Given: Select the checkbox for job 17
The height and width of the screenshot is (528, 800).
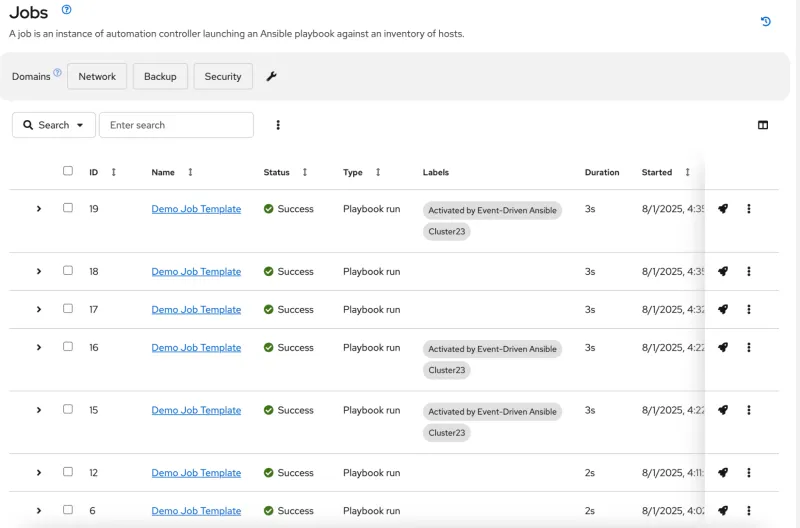Looking at the screenshot, I should pos(68,309).
